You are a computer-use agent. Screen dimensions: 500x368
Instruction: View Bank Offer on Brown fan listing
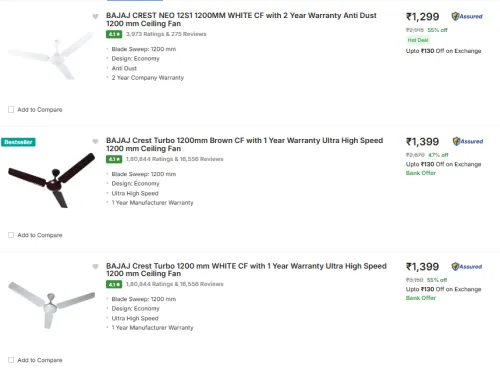pyautogui.click(x=421, y=173)
